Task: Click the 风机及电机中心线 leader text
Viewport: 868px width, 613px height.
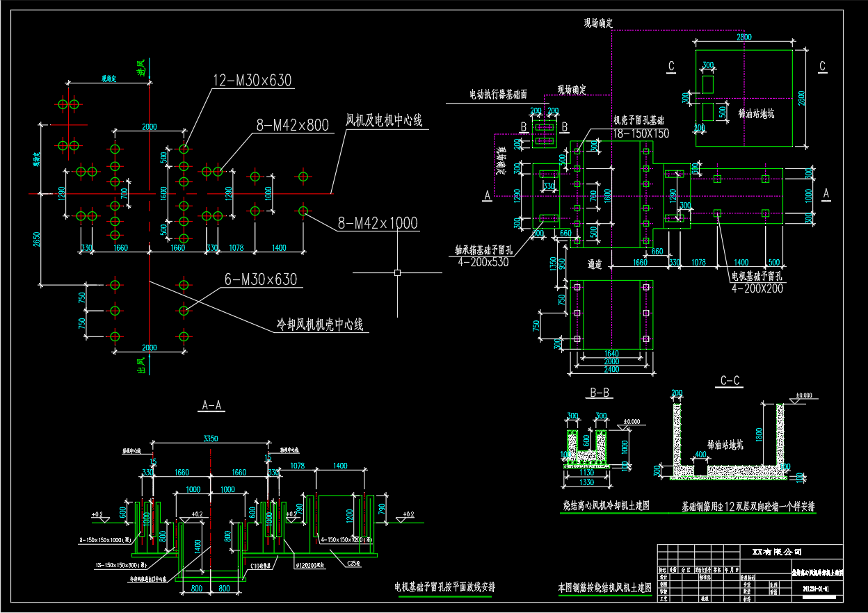Action: point(384,120)
